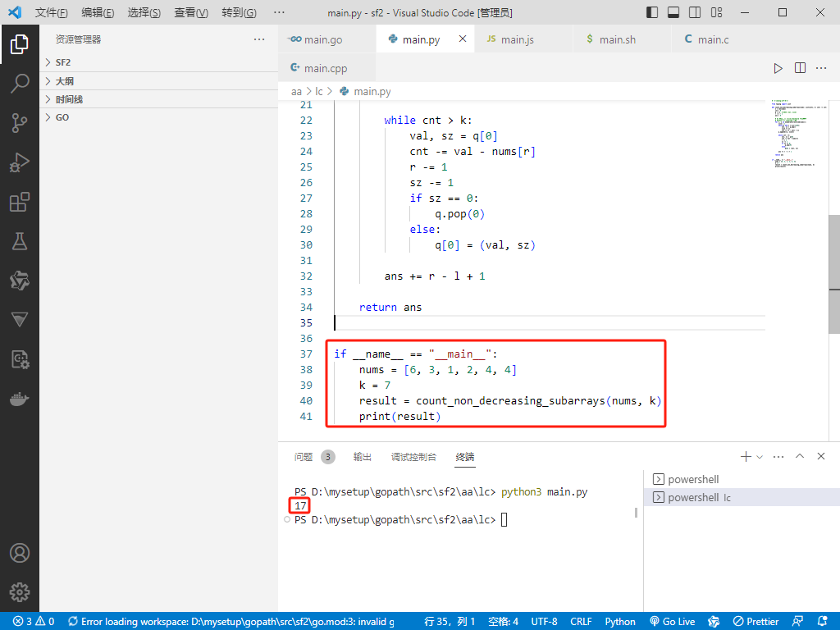840x630 pixels.
Task: Select the 终端 terminal tab
Action: tap(465, 457)
